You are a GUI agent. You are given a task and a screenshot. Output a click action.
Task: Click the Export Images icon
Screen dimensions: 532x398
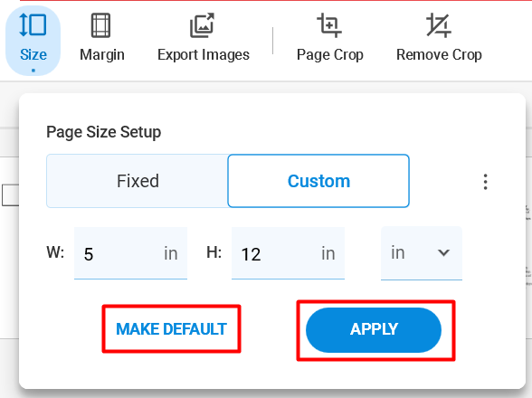click(203, 25)
